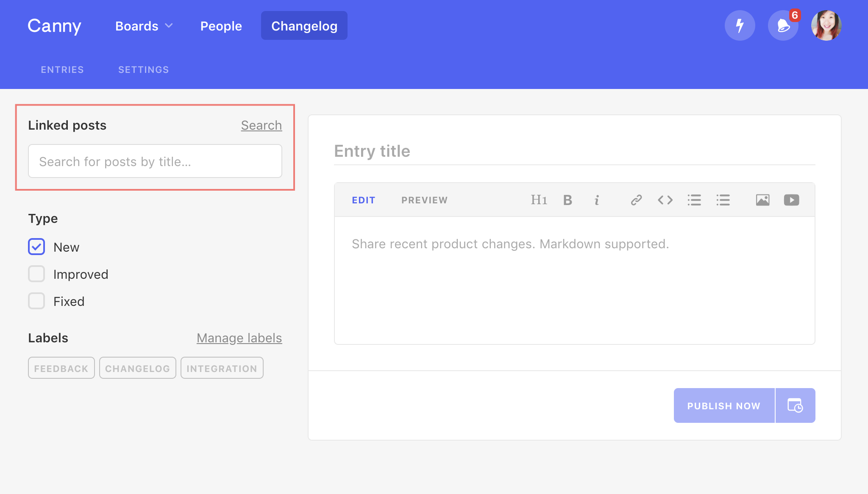The height and width of the screenshot is (494, 868).
Task: Check the Improved type checkbox
Action: tap(36, 274)
